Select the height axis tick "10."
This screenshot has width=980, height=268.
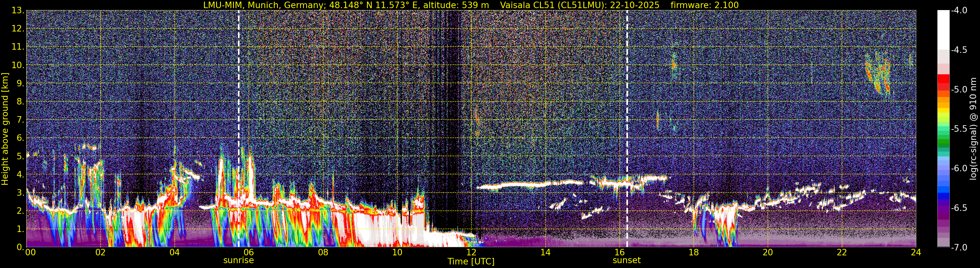coord(18,65)
